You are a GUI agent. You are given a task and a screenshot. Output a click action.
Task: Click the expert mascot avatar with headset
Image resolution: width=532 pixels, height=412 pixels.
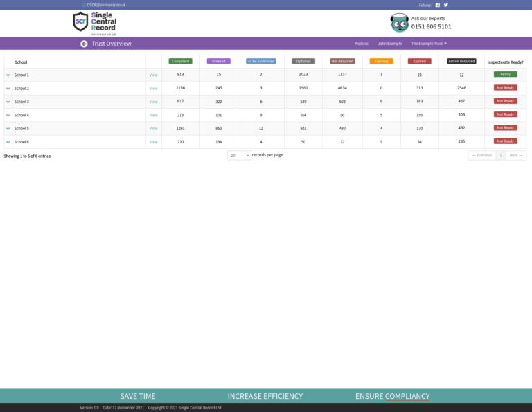coord(399,23)
